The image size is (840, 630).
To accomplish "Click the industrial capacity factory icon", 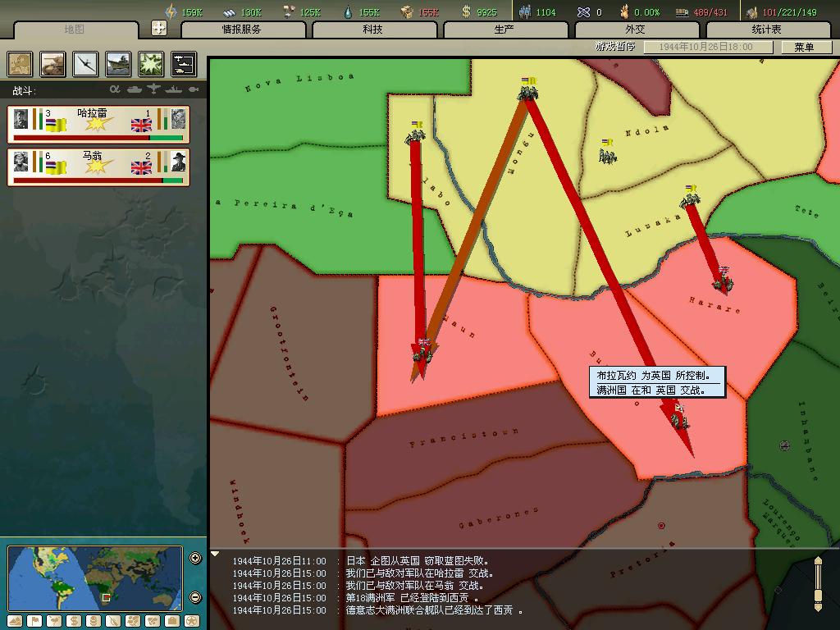I will [752, 11].
